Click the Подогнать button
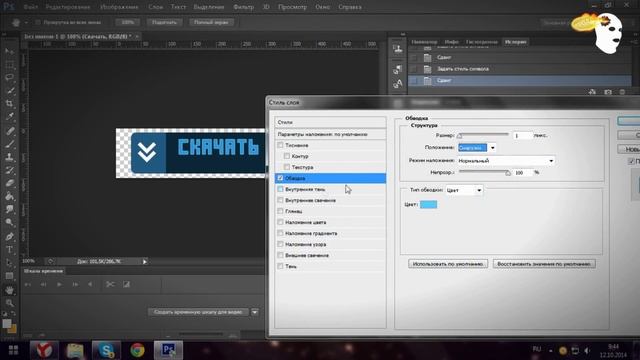 [x=164, y=22]
